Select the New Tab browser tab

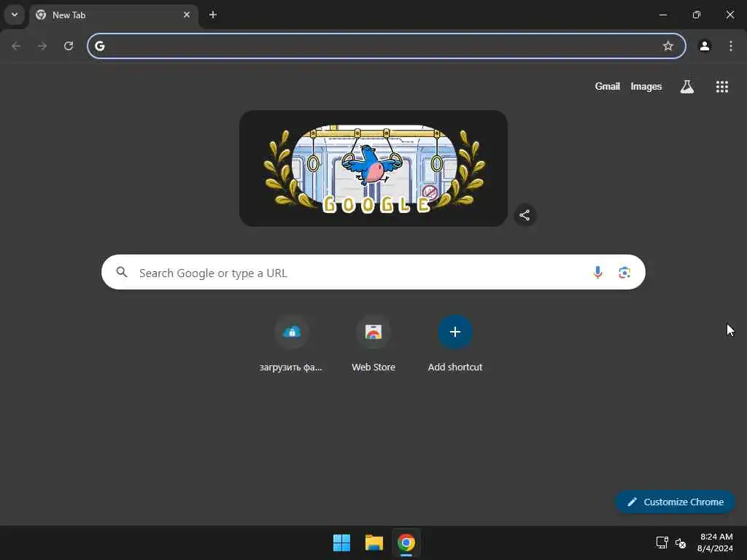(113, 15)
